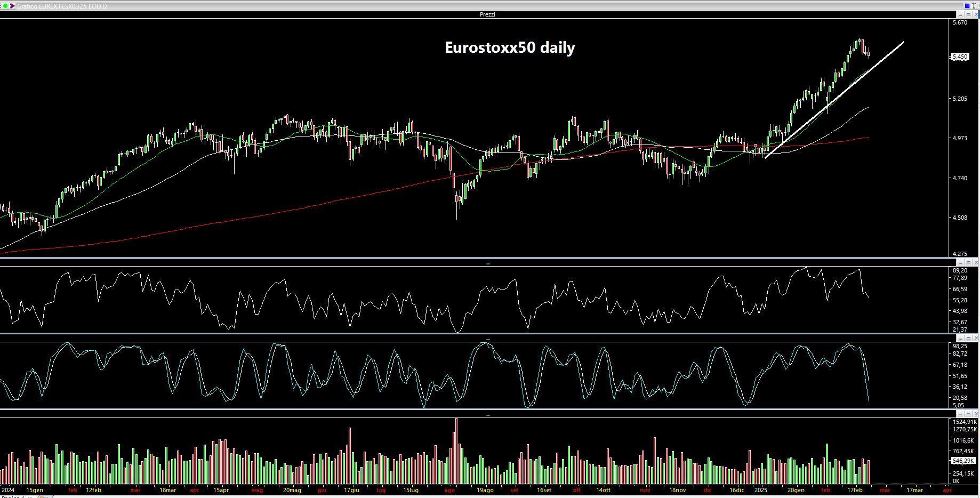
Task: Close the Prezzi price panel
Action: [976, 14]
